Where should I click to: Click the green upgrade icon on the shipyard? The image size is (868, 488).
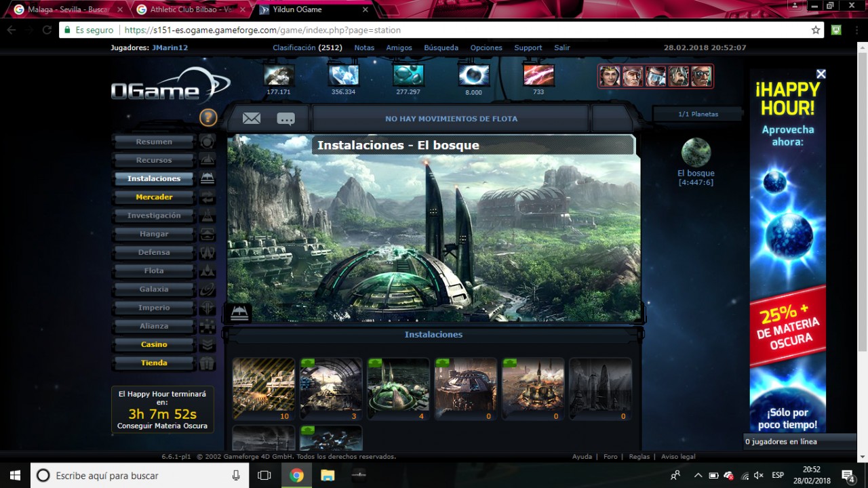point(308,363)
